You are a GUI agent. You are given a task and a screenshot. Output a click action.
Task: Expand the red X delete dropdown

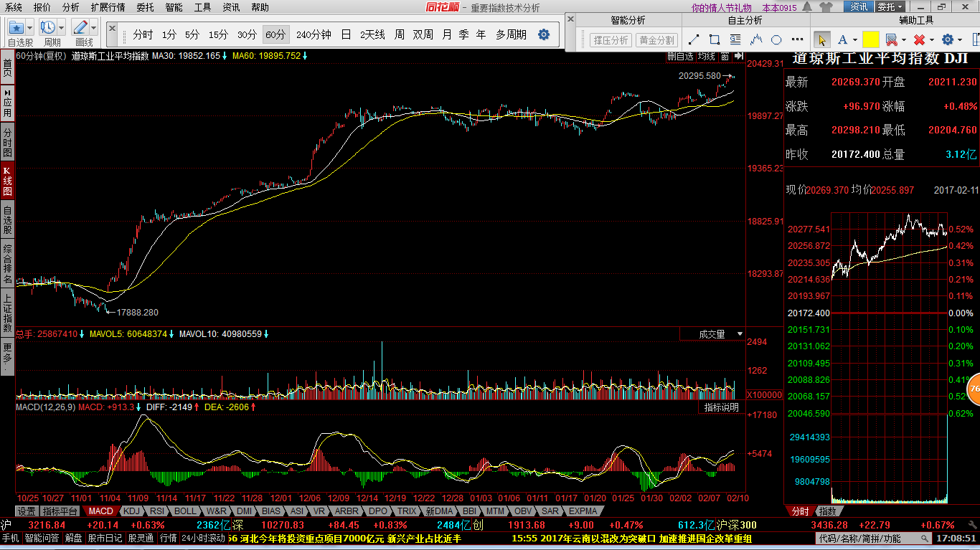point(931,40)
